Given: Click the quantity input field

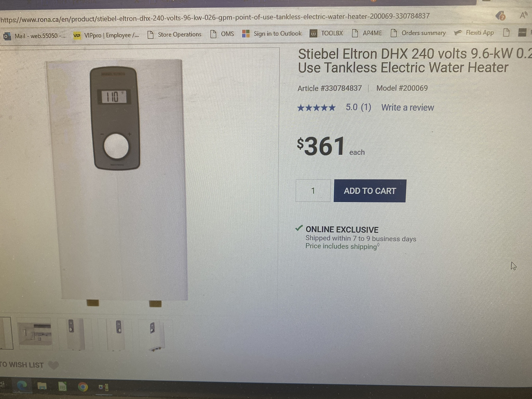Looking at the screenshot, I should [313, 191].
